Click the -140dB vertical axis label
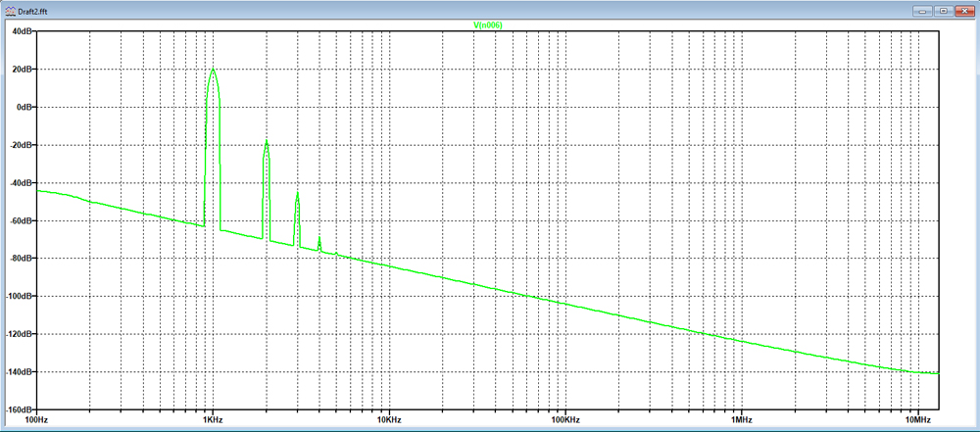This screenshot has height=432, width=980. [x=19, y=372]
